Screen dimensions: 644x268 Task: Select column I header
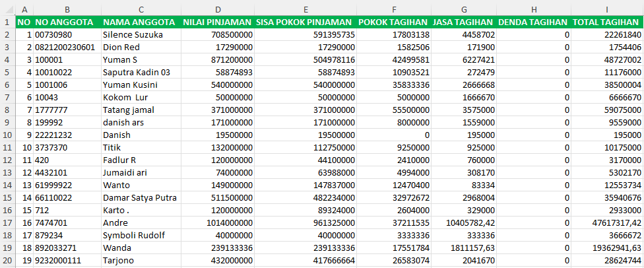click(x=607, y=9)
